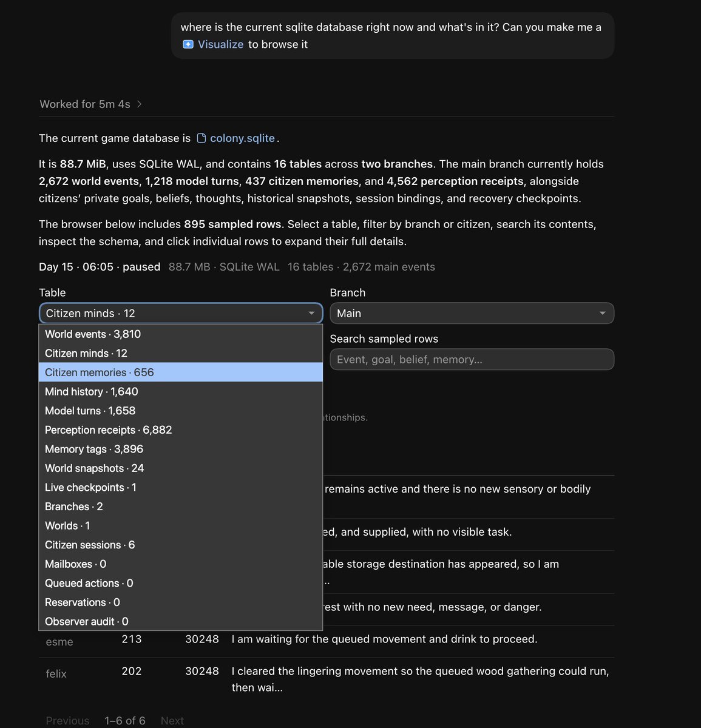Viewport: 701px width, 728px height.
Task: Click the colony.sqlite file icon
Action: tap(201, 138)
